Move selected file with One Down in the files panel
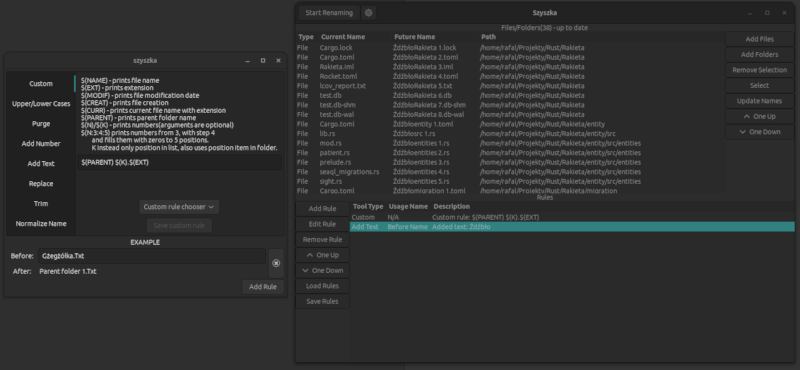800x370 pixels. [759, 132]
